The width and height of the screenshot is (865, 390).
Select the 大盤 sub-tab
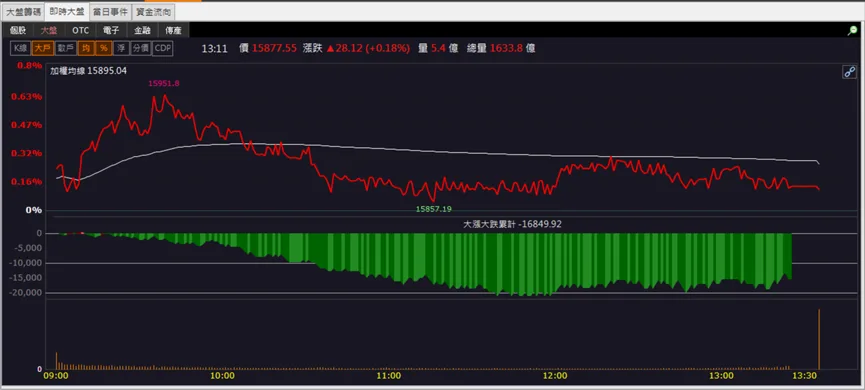click(x=49, y=30)
